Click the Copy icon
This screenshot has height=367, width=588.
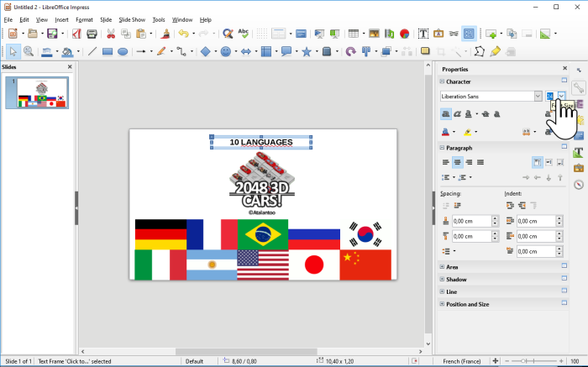point(126,34)
